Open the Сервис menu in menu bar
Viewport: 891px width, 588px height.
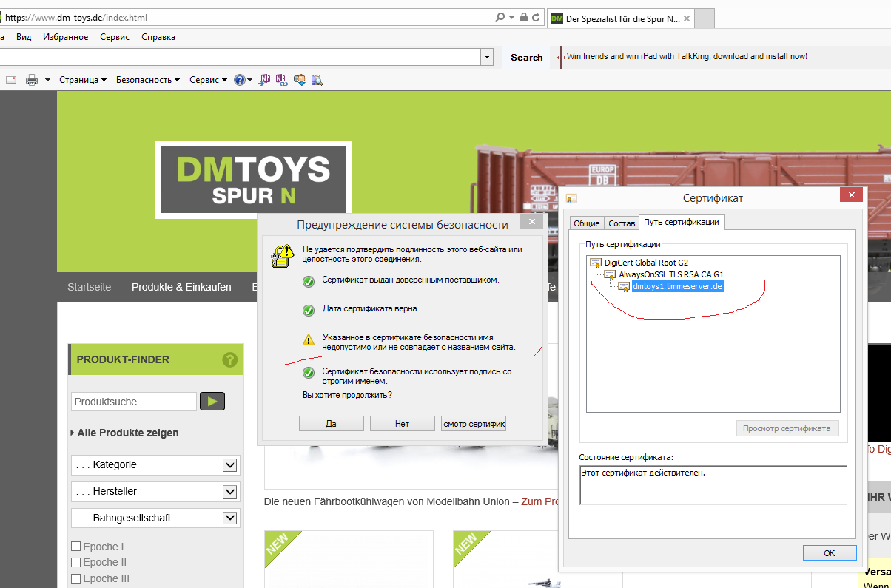point(115,36)
